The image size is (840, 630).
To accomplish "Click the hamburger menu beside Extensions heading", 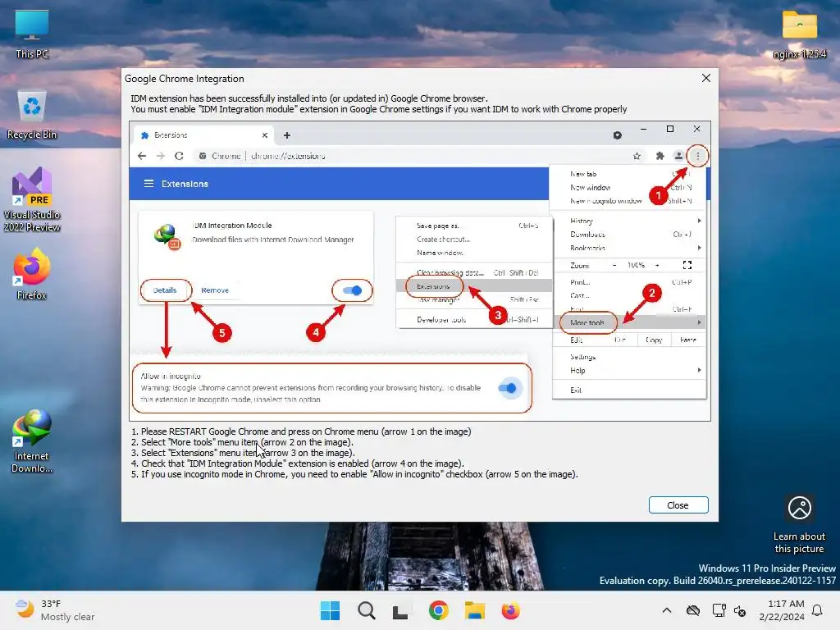I will coord(148,184).
